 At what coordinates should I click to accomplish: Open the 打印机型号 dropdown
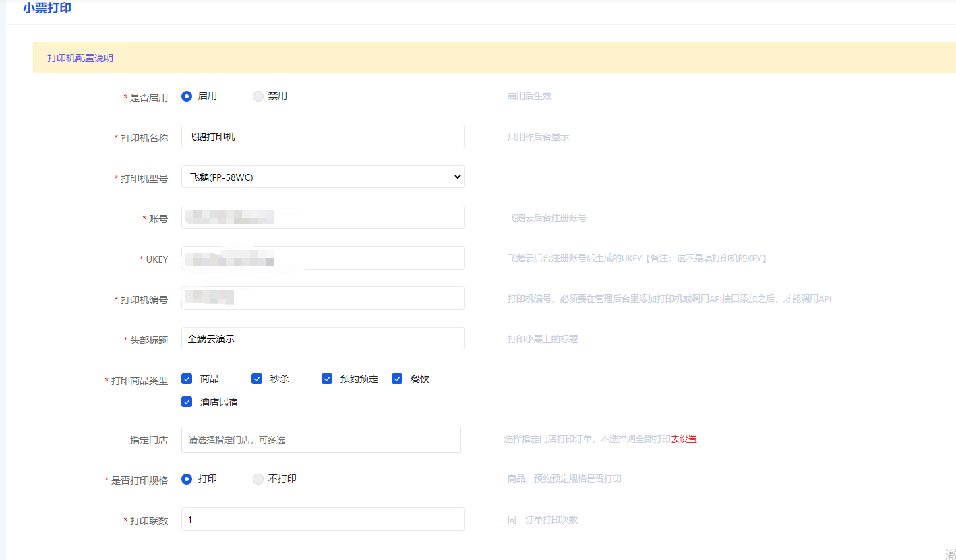[x=322, y=177]
